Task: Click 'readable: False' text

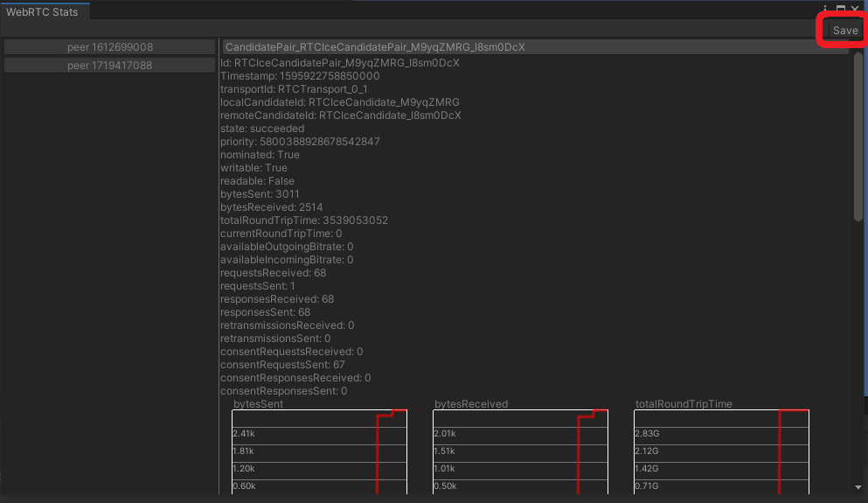Action: (x=257, y=181)
